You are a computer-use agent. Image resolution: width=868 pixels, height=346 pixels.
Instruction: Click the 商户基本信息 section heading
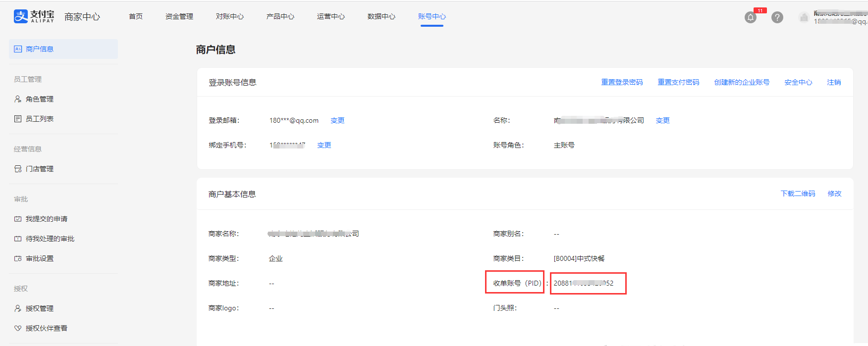pos(232,194)
